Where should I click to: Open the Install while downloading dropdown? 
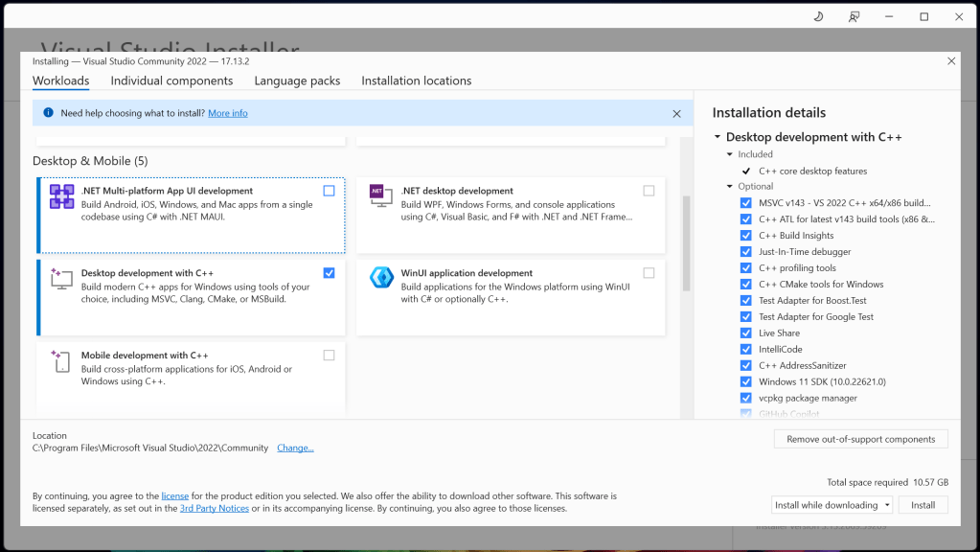click(x=832, y=505)
